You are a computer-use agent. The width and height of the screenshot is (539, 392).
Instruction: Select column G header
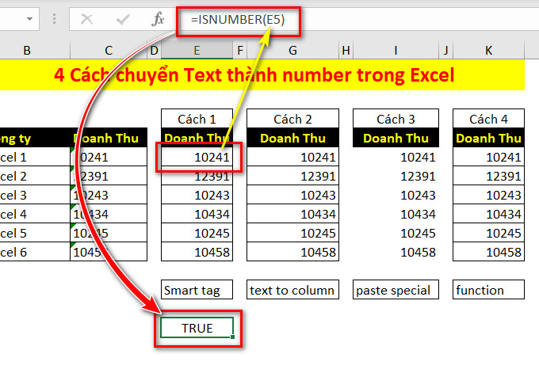[x=292, y=51]
